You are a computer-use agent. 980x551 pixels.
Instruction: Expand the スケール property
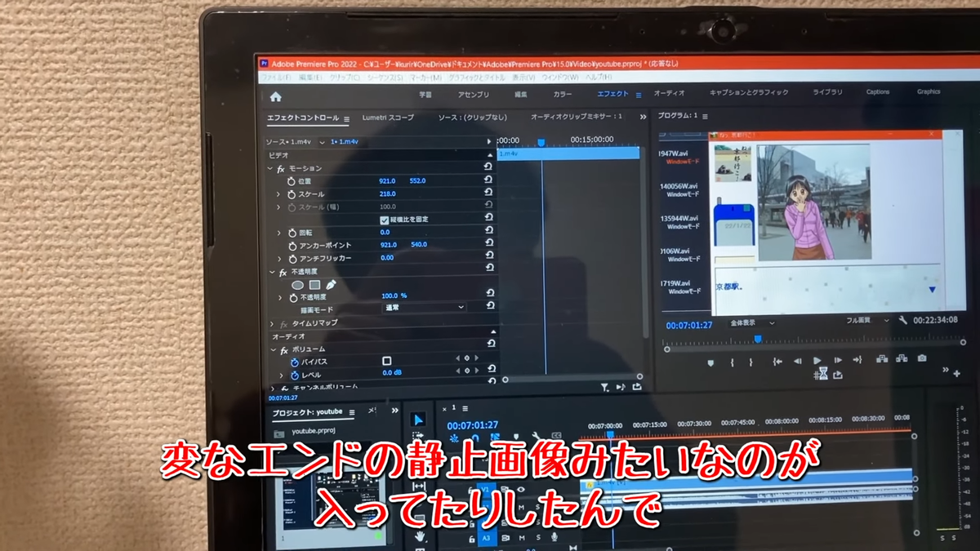[278, 194]
